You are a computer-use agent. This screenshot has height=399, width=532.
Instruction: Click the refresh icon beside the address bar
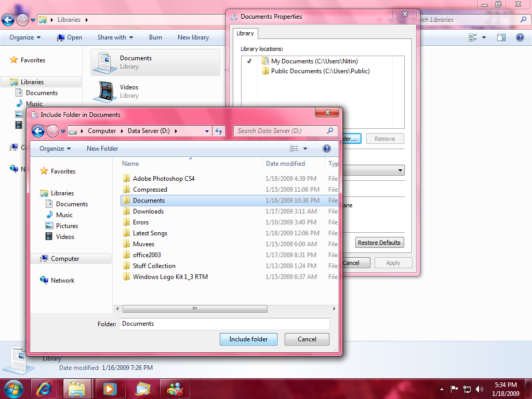click(219, 131)
